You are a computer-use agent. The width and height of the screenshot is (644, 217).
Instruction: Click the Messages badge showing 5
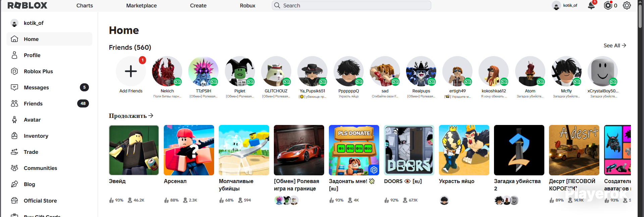pos(84,87)
